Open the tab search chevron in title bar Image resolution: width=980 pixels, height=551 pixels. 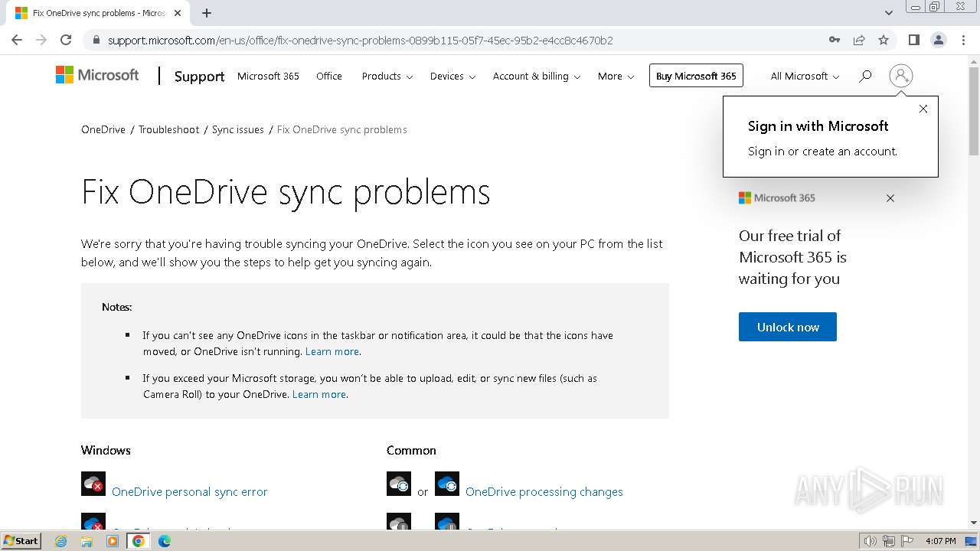[x=888, y=13]
